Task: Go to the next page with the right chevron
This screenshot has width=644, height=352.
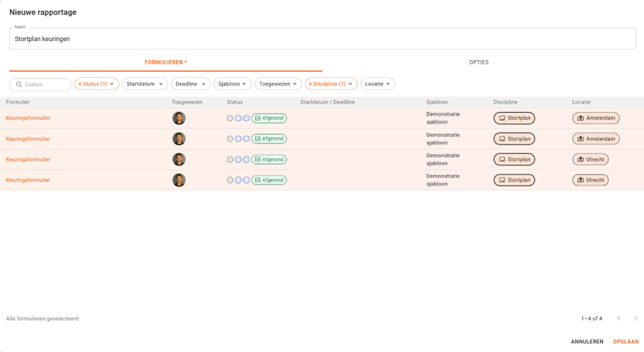Action: point(636,318)
